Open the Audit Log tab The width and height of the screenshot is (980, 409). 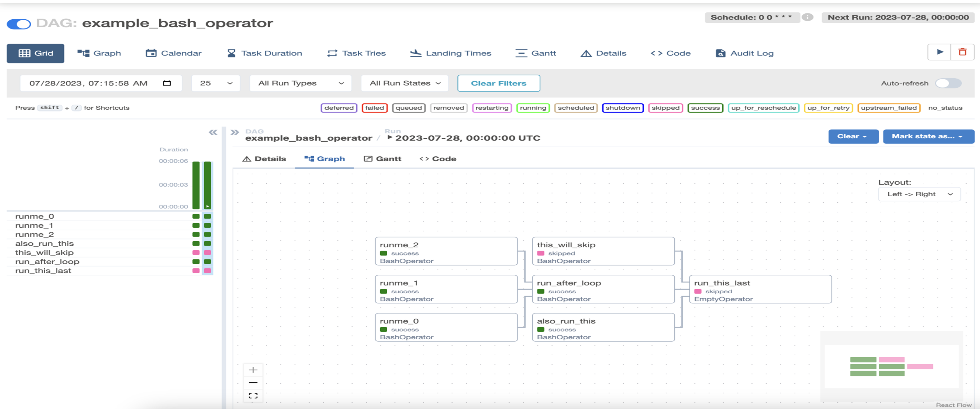745,53
